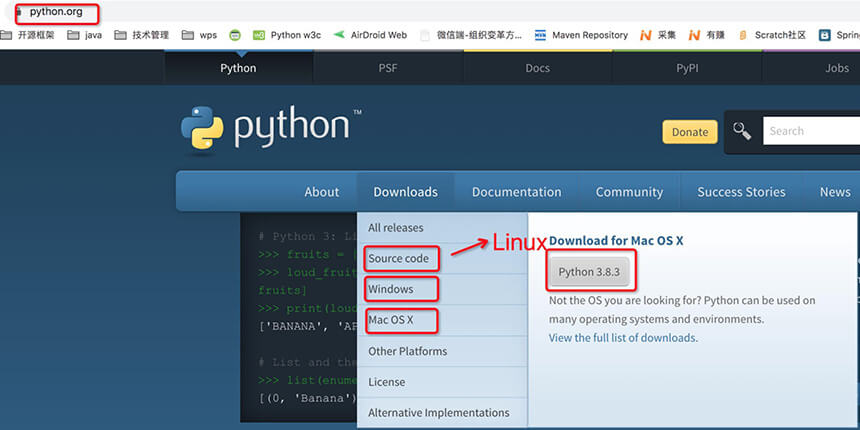Screen dimensions: 860x430
Task: Open the Documentation navigation menu
Action: 517,192
